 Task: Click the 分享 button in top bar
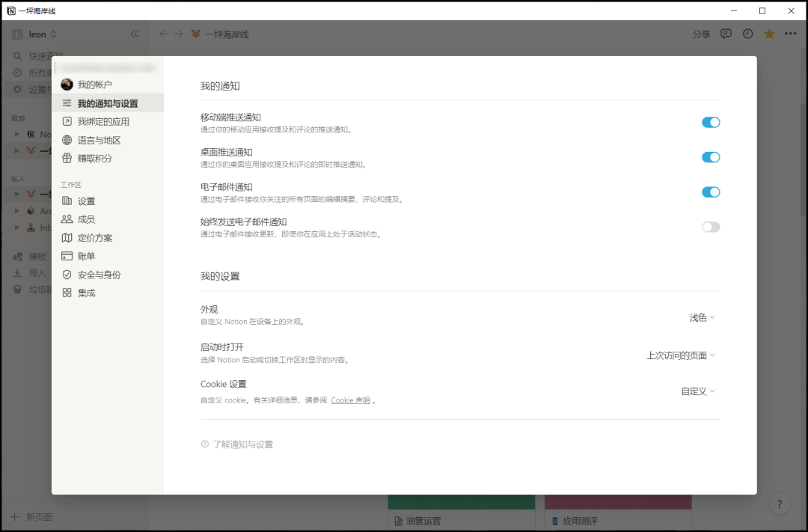701,34
